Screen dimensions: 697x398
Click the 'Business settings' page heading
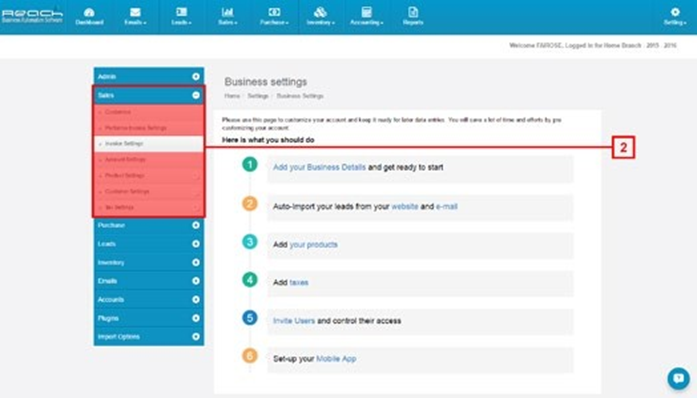tap(266, 82)
